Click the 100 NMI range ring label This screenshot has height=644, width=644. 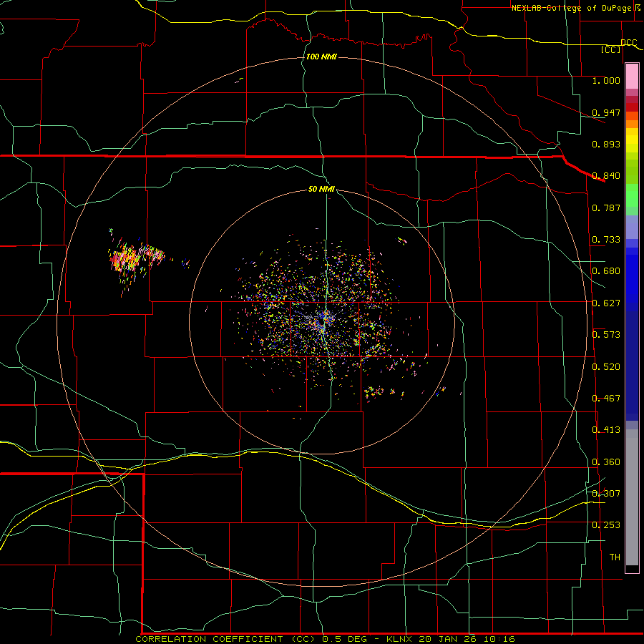point(321,57)
